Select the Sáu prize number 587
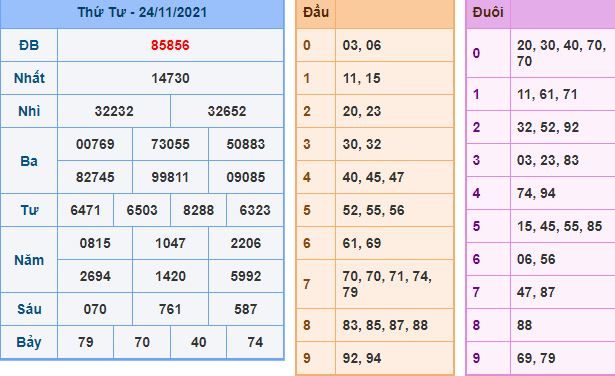This screenshot has height=376, width=615. [246, 309]
